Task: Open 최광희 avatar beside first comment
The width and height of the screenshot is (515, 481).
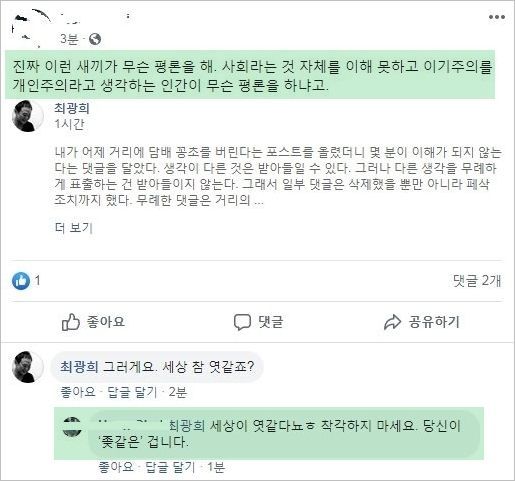Action: (x=28, y=367)
